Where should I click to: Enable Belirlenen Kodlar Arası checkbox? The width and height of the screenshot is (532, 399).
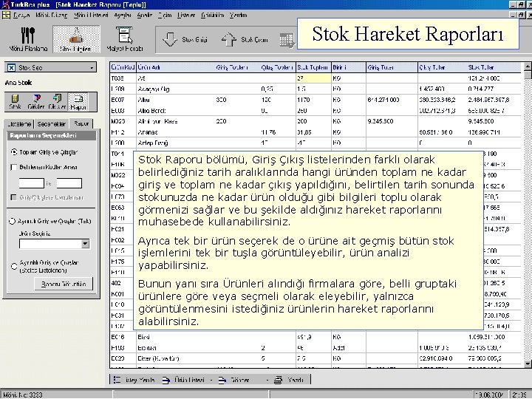(x=14, y=167)
